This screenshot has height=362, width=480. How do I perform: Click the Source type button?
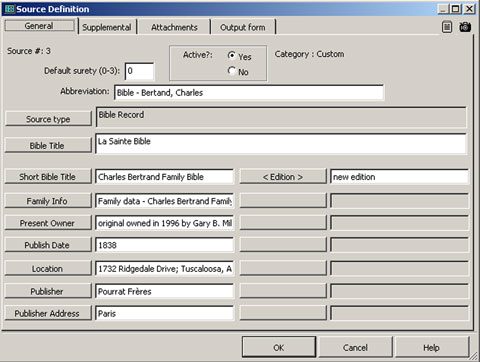(x=48, y=119)
